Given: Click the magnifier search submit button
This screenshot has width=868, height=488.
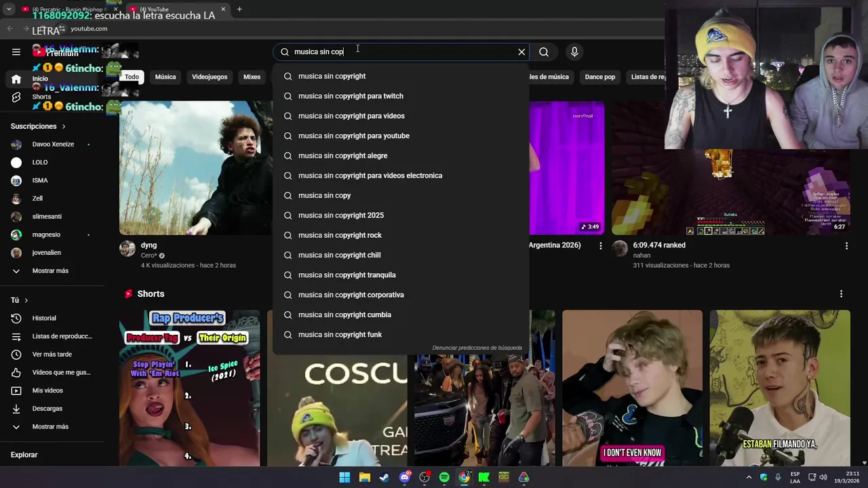Looking at the screenshot, I should 544,52.
